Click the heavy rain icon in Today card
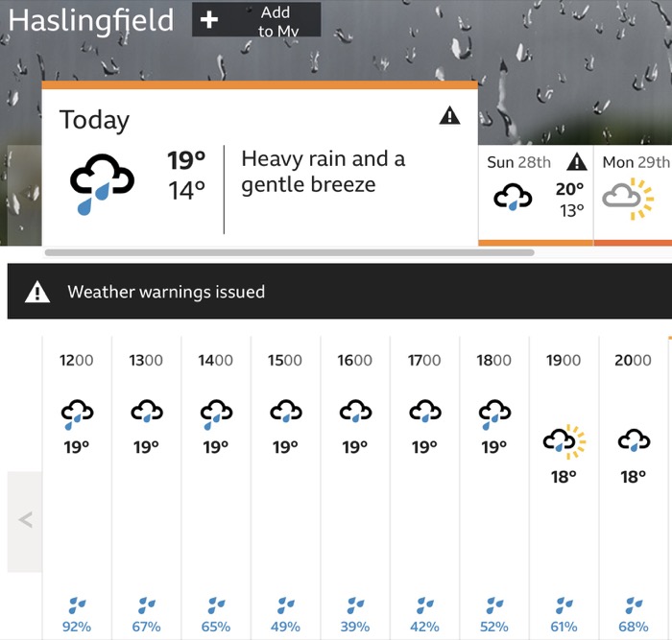The width and height of the screenshot is (672, 640). pyautogui.click(x=102, y=184)
